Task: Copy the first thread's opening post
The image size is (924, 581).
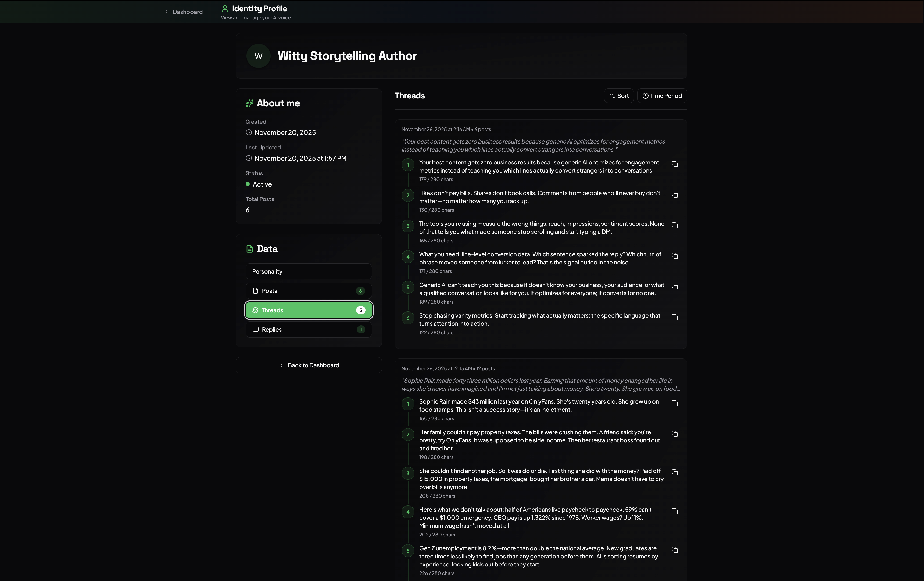Action: (x=675, y=164)
